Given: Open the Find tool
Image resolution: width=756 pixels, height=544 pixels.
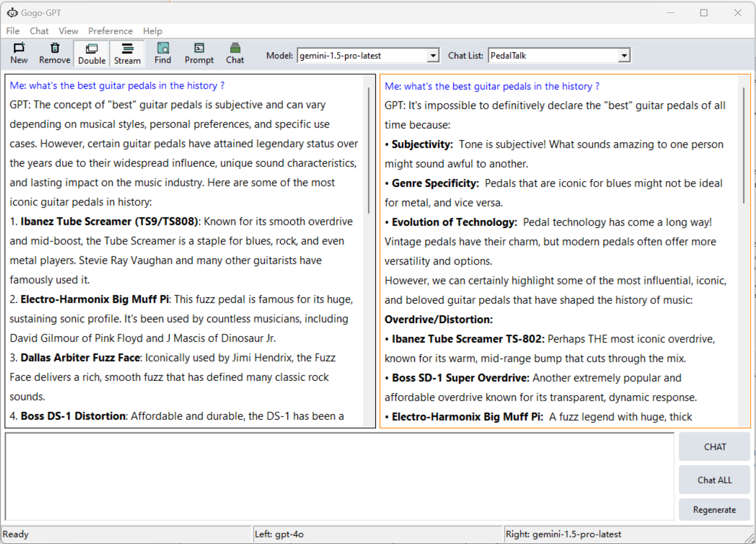Looking at the screenshot, I should pos(162,53).
